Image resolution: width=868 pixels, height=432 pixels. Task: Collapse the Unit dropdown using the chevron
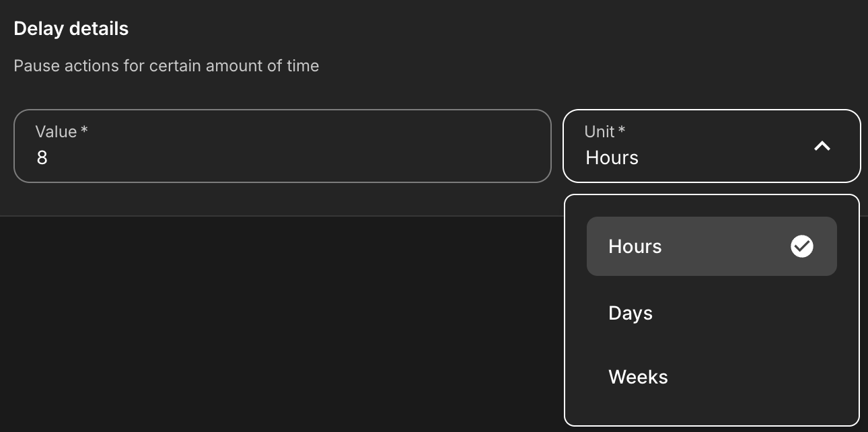point(822,145)
